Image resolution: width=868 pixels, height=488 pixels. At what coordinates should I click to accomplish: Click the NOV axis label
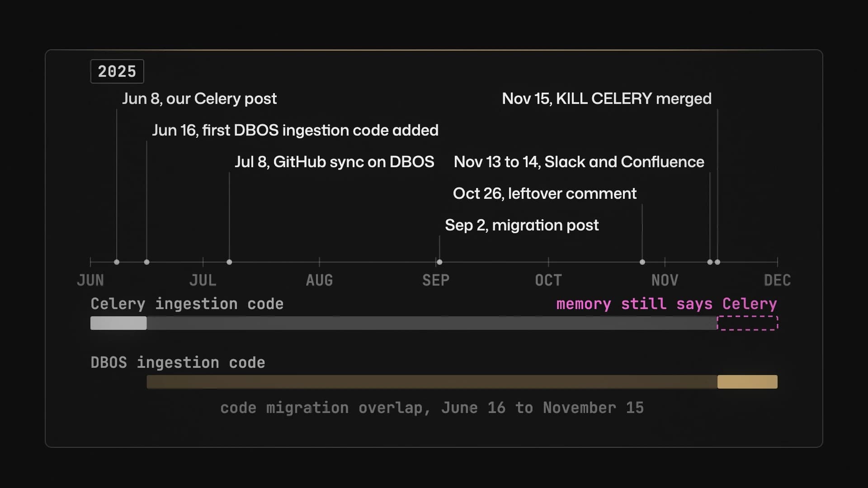coord(665,280)
